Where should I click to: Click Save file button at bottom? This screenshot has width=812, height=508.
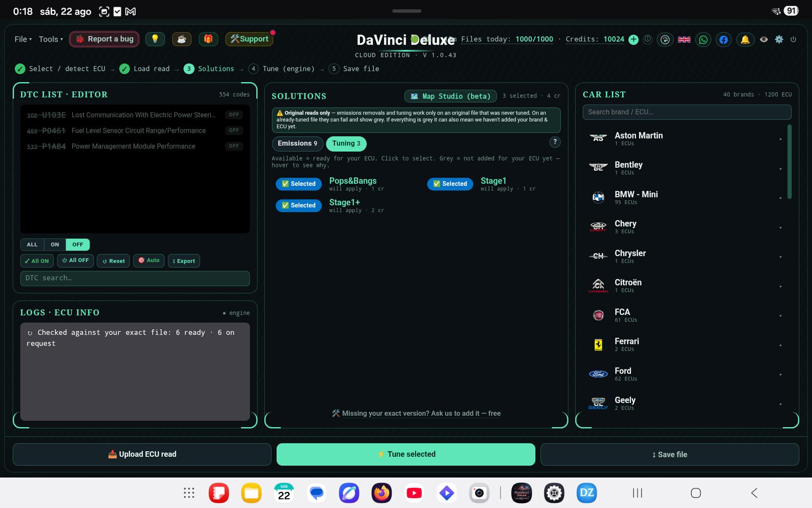[x=670, y=454]
